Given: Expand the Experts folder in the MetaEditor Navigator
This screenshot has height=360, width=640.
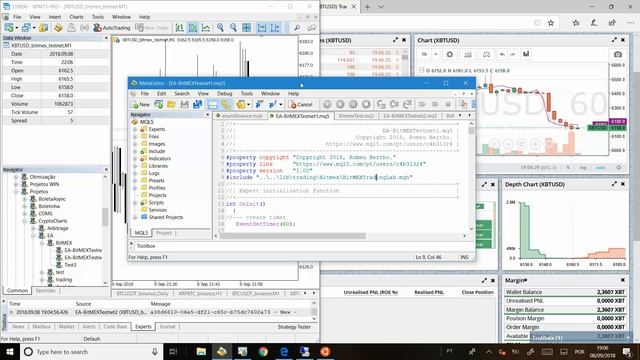Looking at the screenshot, I should (135, 129).
